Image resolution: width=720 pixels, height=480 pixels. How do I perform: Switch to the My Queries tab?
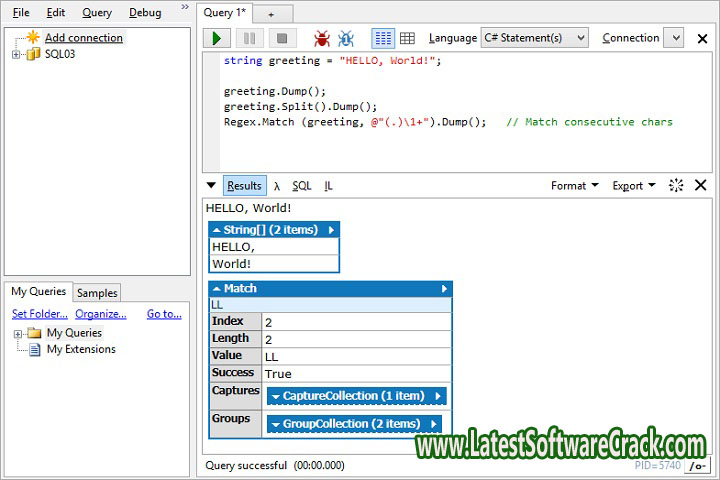(39, 291)
